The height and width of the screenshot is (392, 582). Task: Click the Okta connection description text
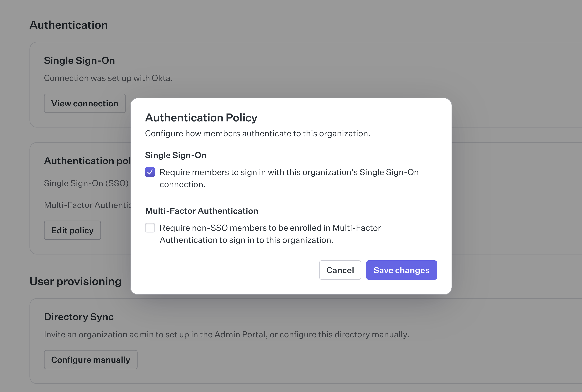pos(108,78)
